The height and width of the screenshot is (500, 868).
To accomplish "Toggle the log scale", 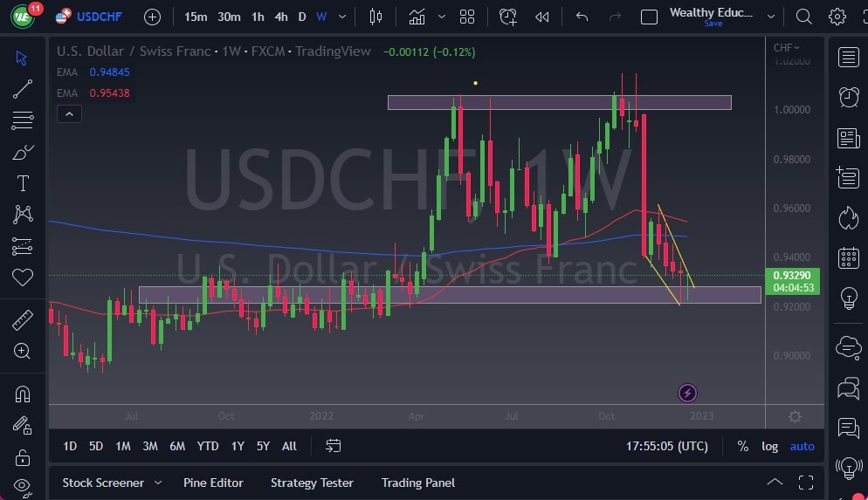I will [769, 446].
